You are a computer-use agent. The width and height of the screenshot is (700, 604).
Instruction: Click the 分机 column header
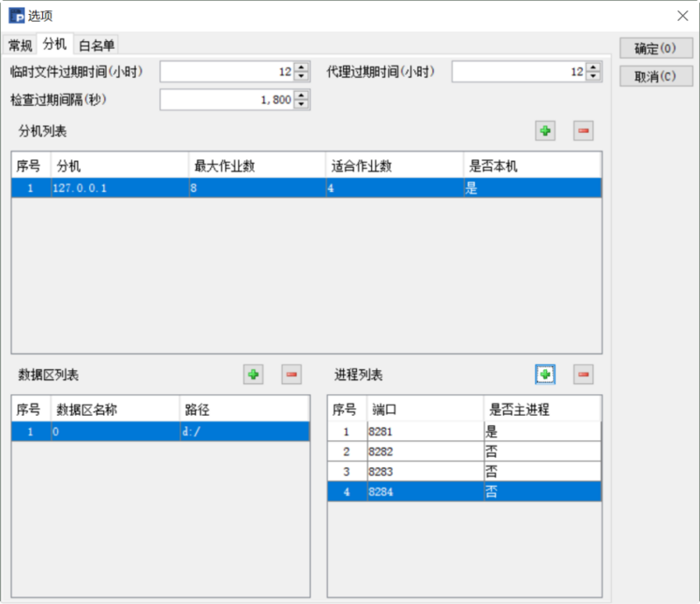[120, 165]
